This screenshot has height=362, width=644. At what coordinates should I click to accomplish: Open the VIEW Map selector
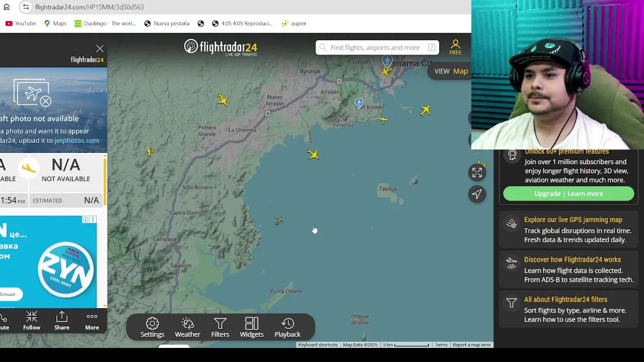[451, 71]
